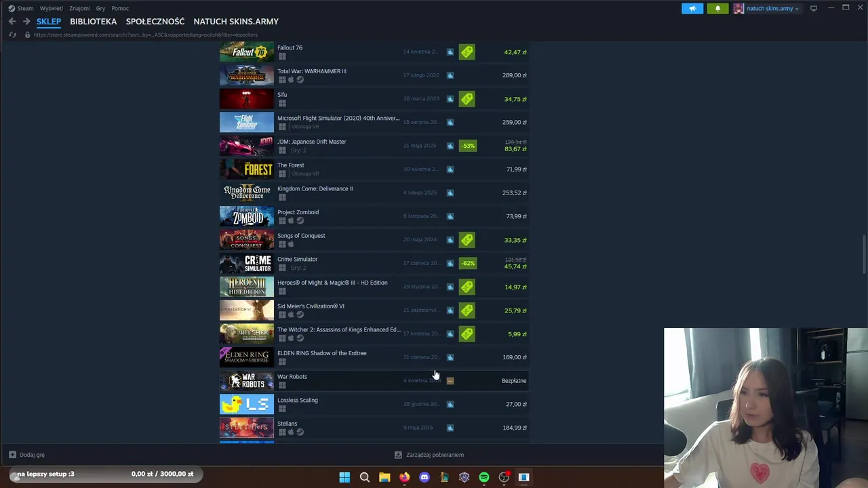Open Stellaris game thumbnail
The height and width of the screenshot is (488, 868).
(x=247, y=428)
